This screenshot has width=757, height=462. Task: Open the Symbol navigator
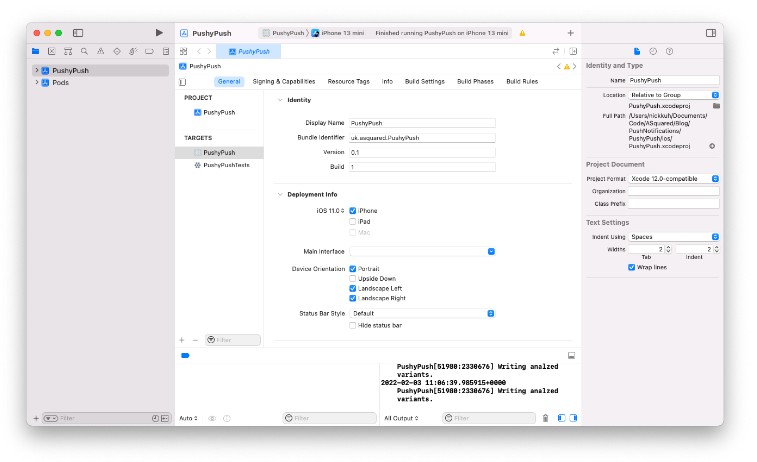pyautogui.click(x=68, y=51)
